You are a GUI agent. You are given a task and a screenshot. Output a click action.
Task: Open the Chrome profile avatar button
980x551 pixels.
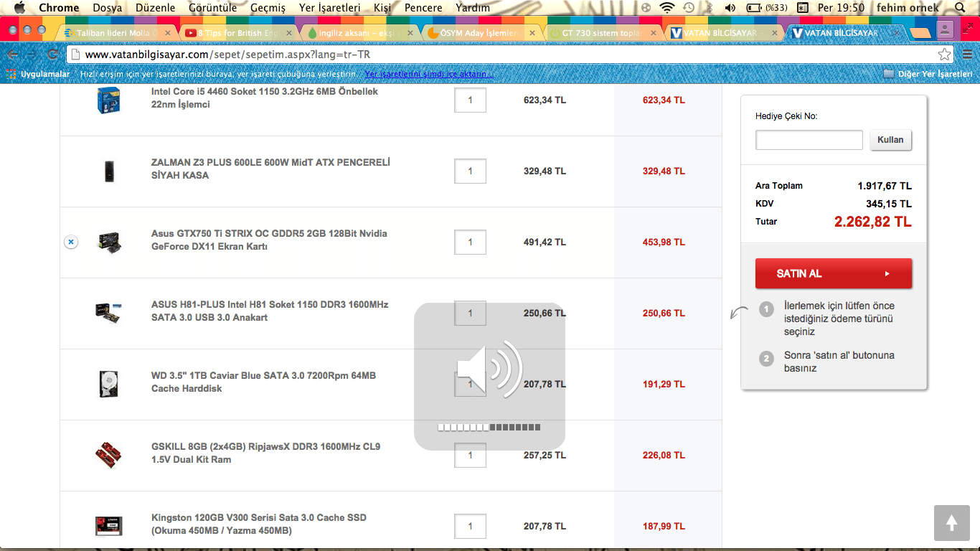pyautogui.click(x=945, y=29)
